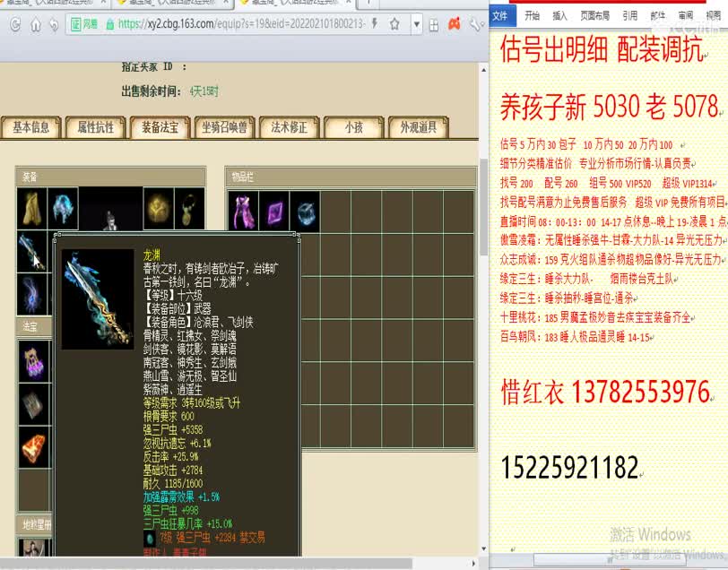728x570 pixels.
Task: Click the 龙渊 sword image in tooltip
Action: point(98,299)
